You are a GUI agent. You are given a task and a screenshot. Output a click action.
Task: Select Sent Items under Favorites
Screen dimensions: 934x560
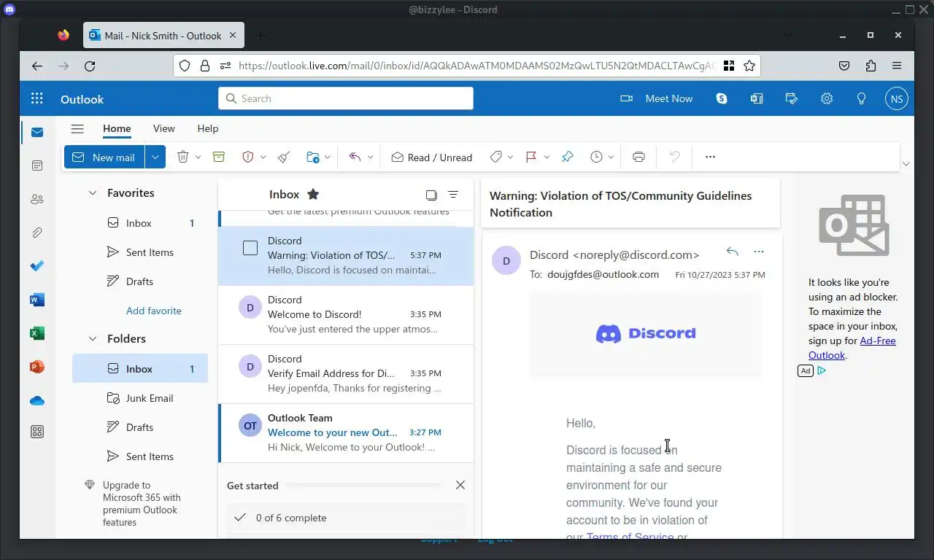pyautogui.click(x=140, y=252)
